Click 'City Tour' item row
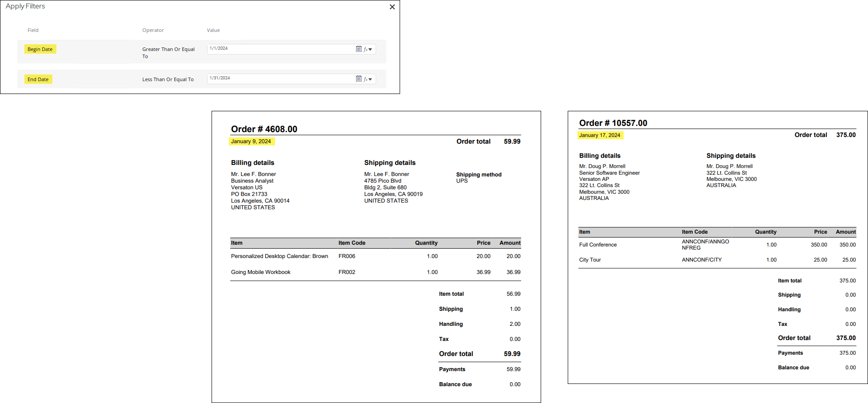Image resolution: width=868 pixels, height=403 pixels. [x=590, y=260]
